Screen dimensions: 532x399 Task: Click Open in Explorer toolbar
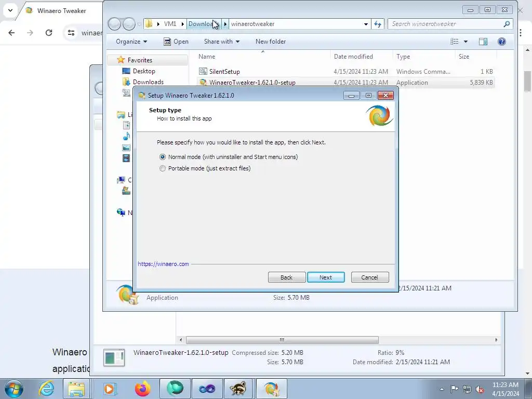[x=176, y=42]
